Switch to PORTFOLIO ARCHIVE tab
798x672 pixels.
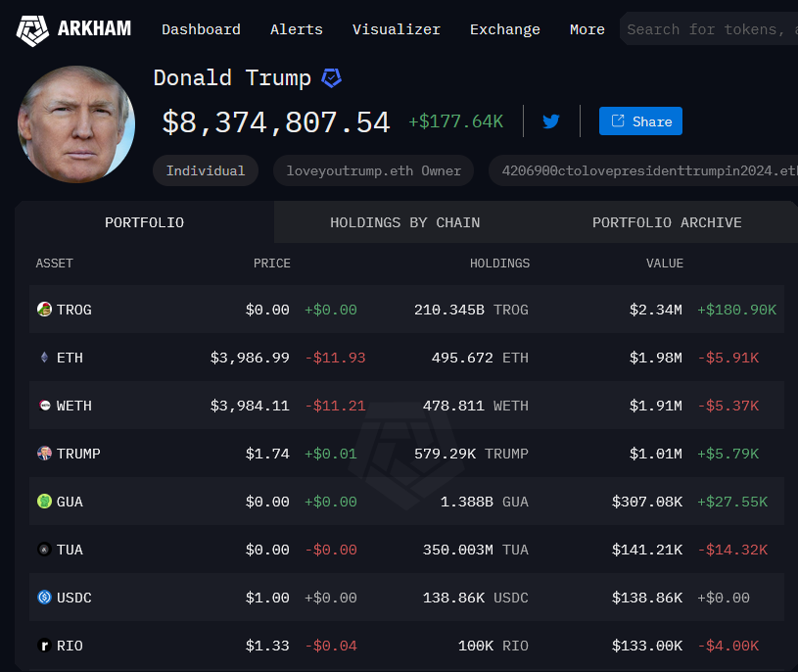point(667,222)
